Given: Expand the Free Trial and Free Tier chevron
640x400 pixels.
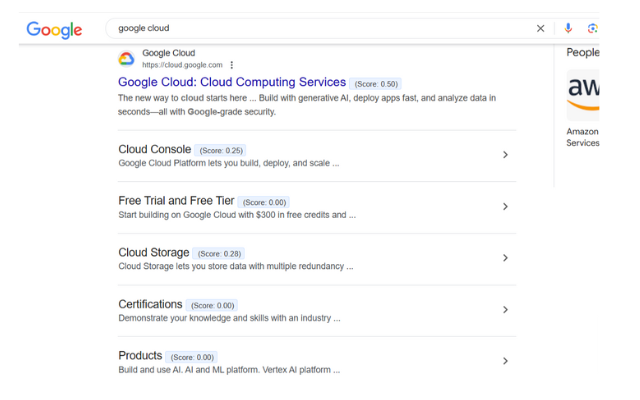Looking at the screenshot, I should pyautogui.click(x=505, y=207).
